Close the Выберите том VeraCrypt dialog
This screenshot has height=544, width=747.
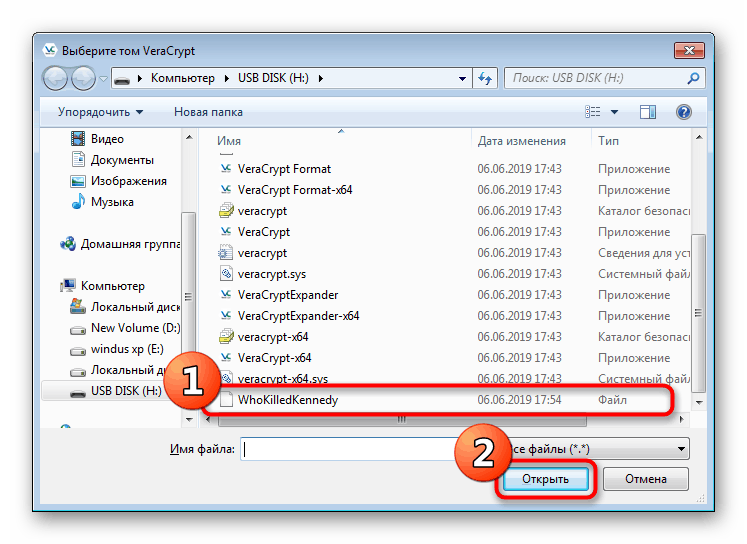coord(689,50)
